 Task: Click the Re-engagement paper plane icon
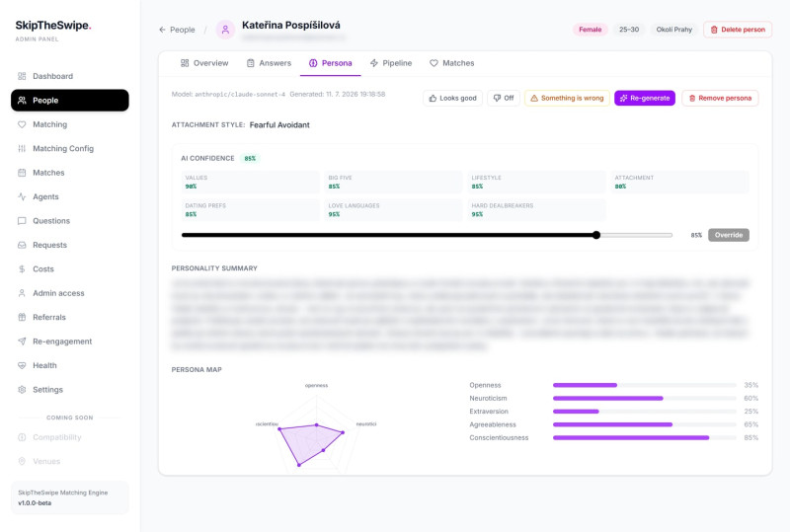(x=22, y=342)
